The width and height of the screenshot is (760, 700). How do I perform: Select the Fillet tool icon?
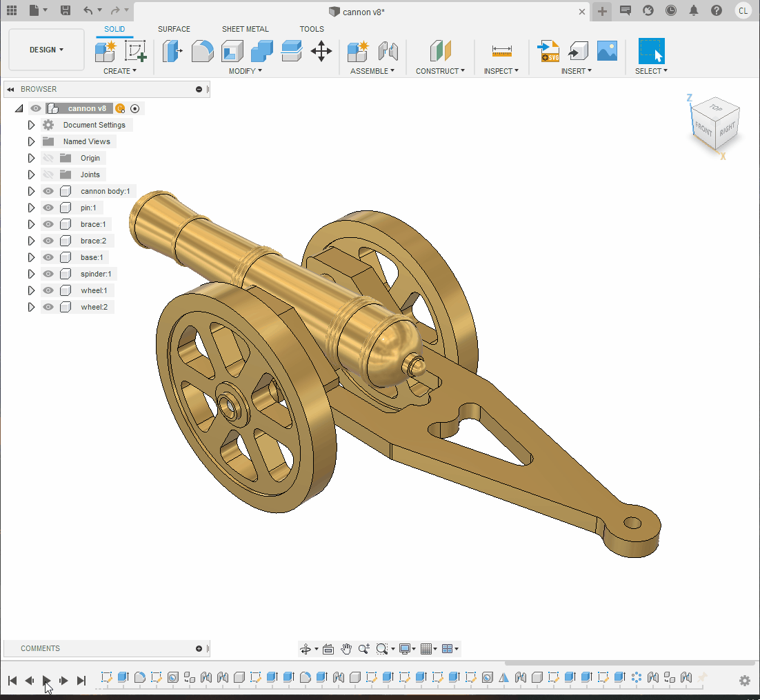pos(202,51)
